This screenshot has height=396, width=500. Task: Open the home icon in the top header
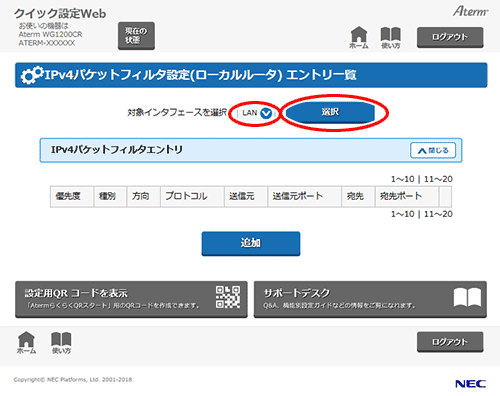tap(359, 37)
